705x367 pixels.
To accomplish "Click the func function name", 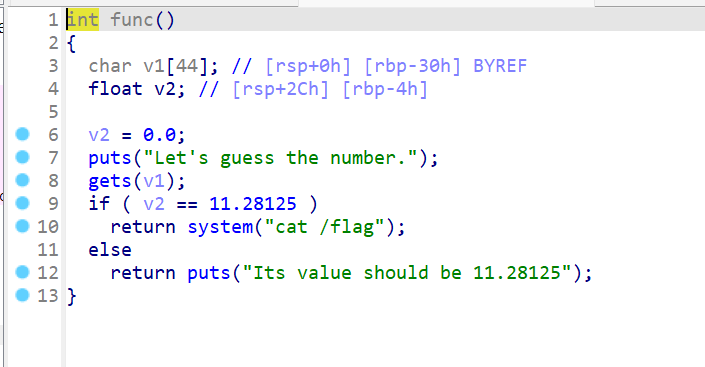I will (x=132, y=20).
